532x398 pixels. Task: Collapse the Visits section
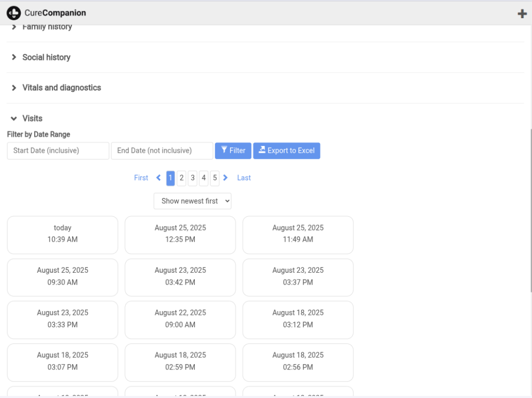click(32, 118)
